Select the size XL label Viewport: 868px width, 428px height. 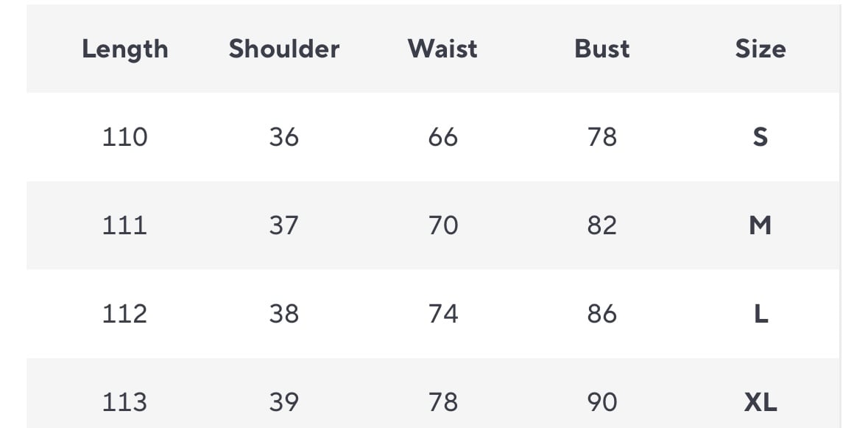click(761, 402)
